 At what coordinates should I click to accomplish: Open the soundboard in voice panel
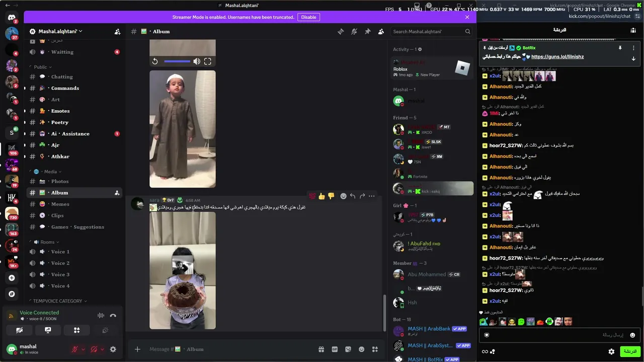pos(105,330)
